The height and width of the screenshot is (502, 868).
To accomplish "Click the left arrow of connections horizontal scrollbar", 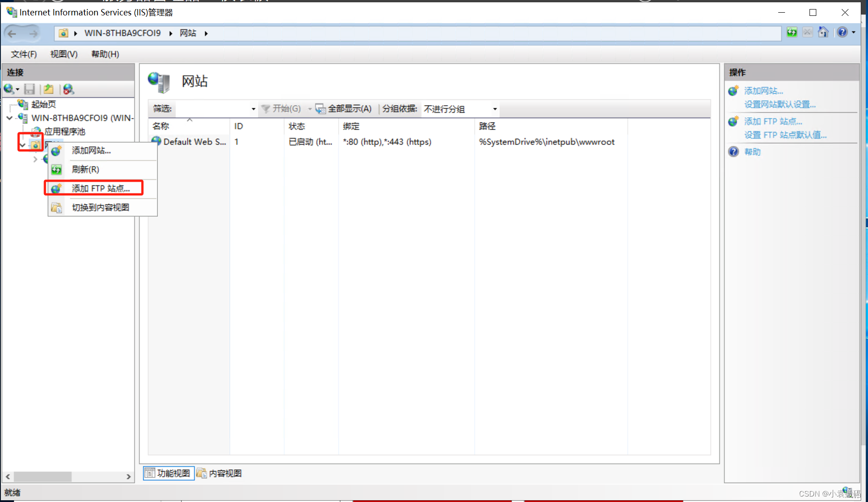I will pyautogui.click(x=8, y=477).
